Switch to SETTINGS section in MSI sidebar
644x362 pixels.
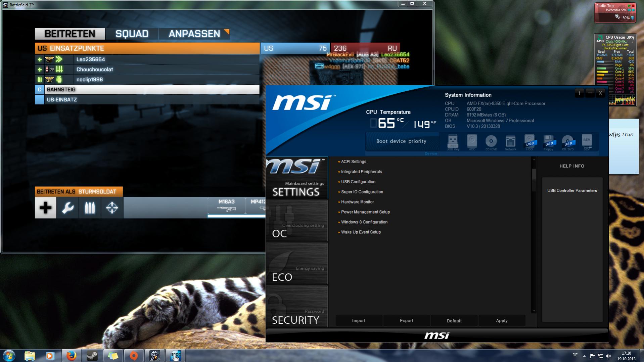click(x=297, y=178)
